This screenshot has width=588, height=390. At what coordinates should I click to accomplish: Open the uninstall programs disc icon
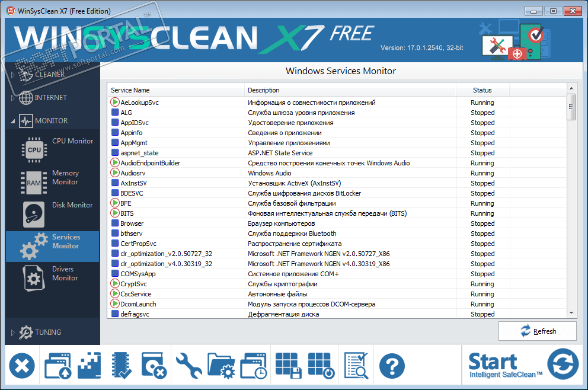click(x=154, y=366)
